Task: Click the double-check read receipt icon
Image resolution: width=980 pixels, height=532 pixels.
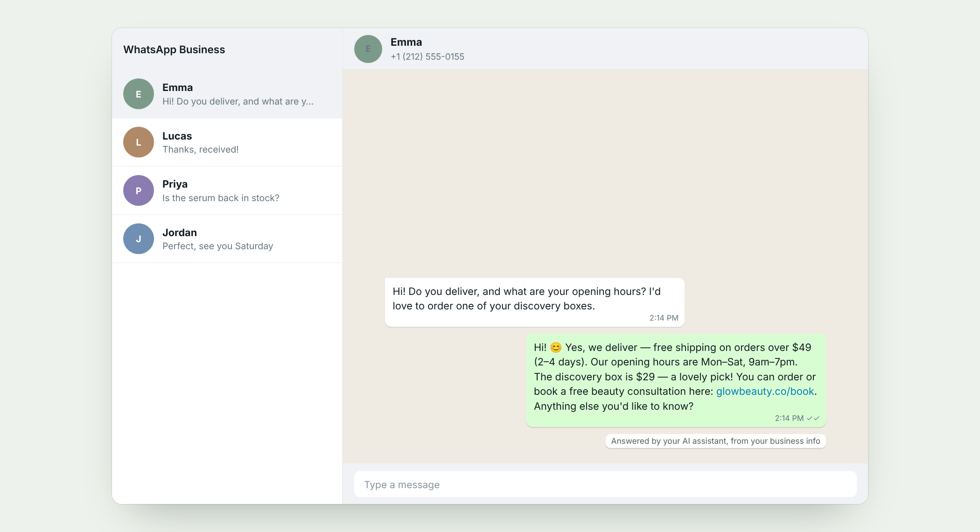Action: [813, 418]
